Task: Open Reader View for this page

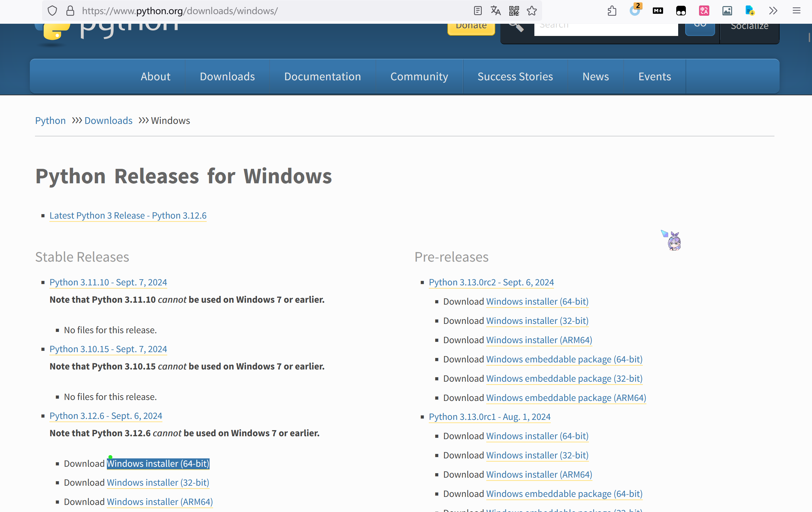Action: (478, 11)
